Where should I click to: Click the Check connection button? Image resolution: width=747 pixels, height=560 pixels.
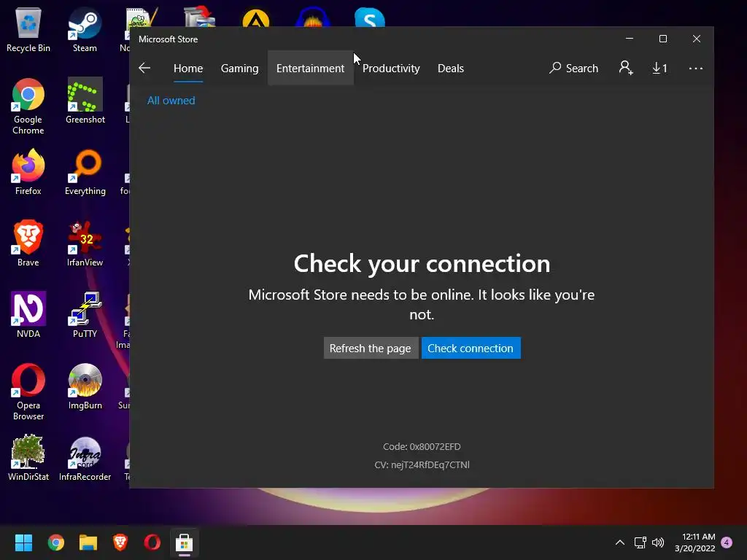click(471, 348)
